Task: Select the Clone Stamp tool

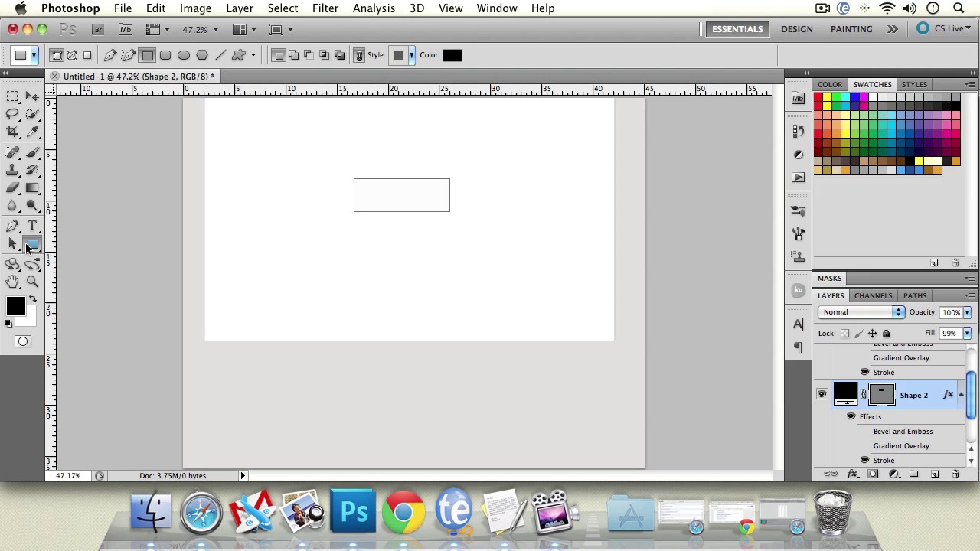Action: [12, 170]
